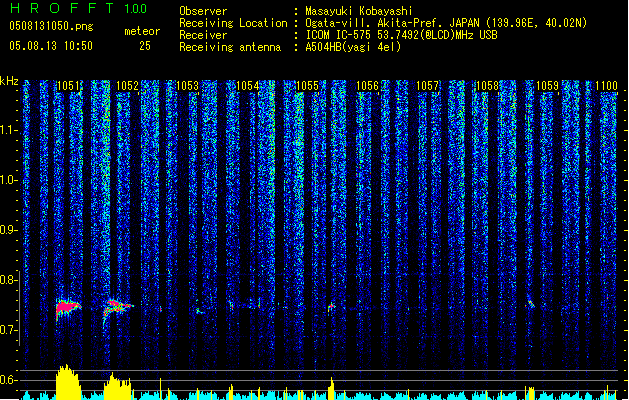Click the Receiving Location label
Screen dimensions: 629x400
(x=233, y=23)
